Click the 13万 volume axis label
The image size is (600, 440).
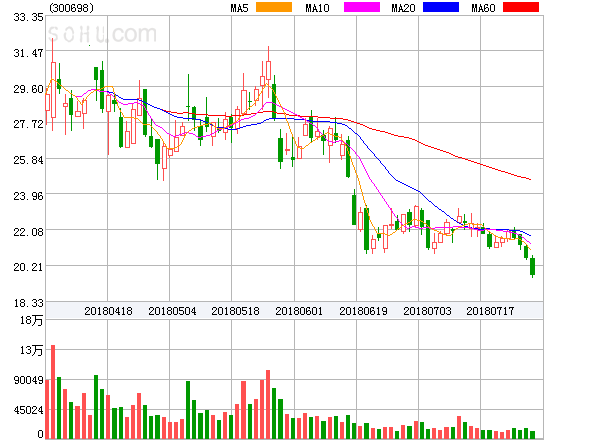click(31, 350)
